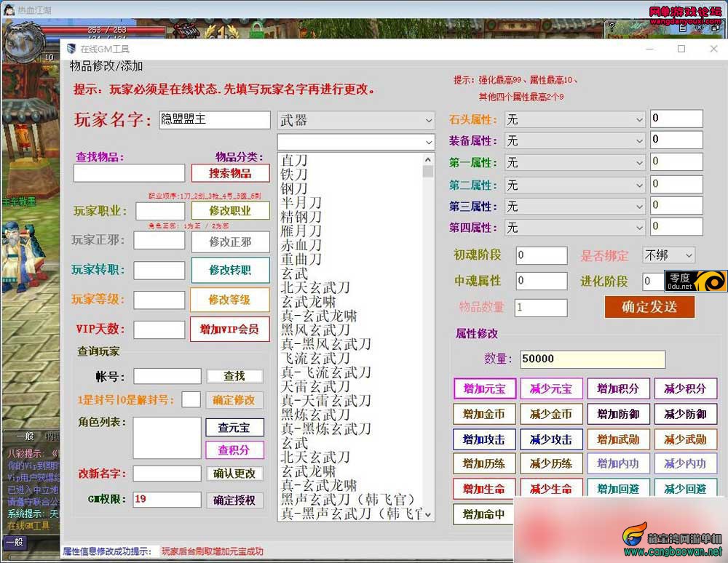Click the GM权限 field showing 19
This screenshot has width=728, height=563.
[x=167, y=500]
